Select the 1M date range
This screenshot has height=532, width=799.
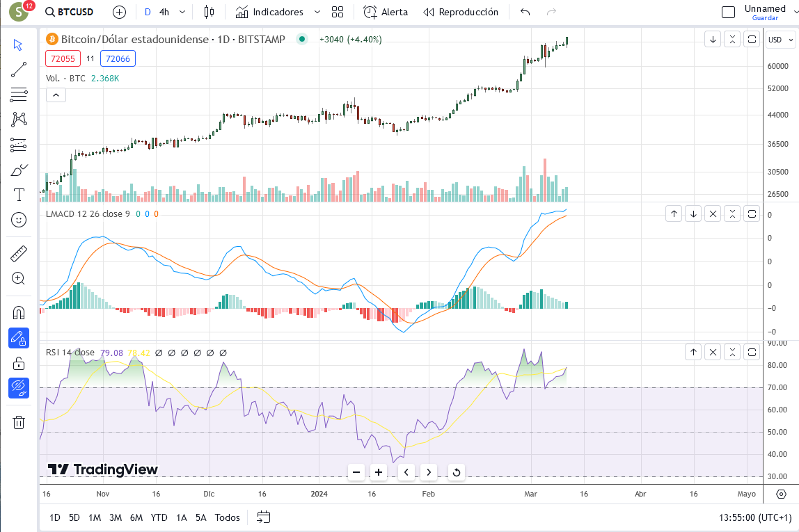pos(95,518)
